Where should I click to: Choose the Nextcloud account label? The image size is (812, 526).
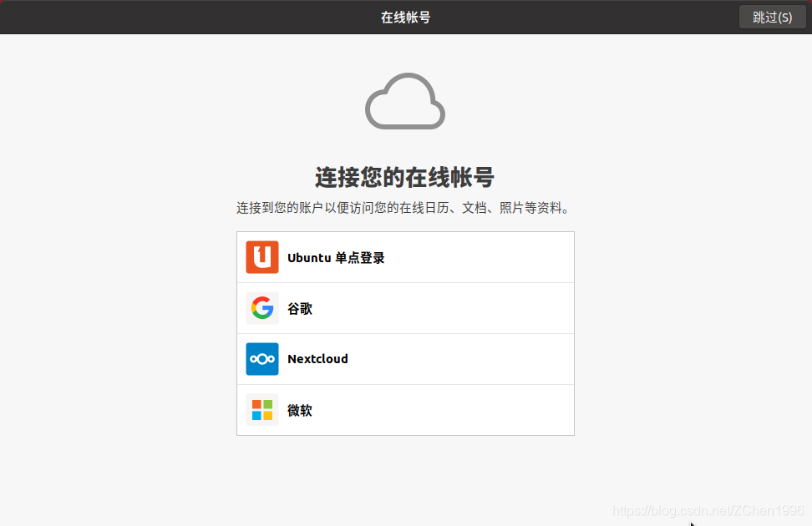(x=317, y=359)
